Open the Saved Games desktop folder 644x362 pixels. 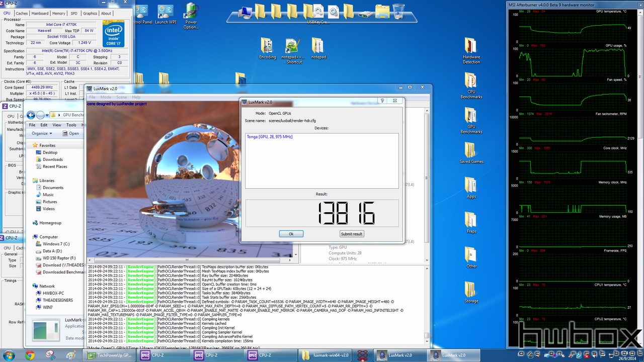(x=471, y=153)
